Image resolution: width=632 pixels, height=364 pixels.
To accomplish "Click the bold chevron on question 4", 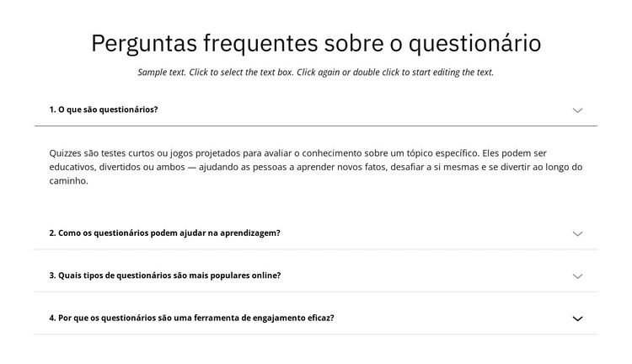I will 577,318.
